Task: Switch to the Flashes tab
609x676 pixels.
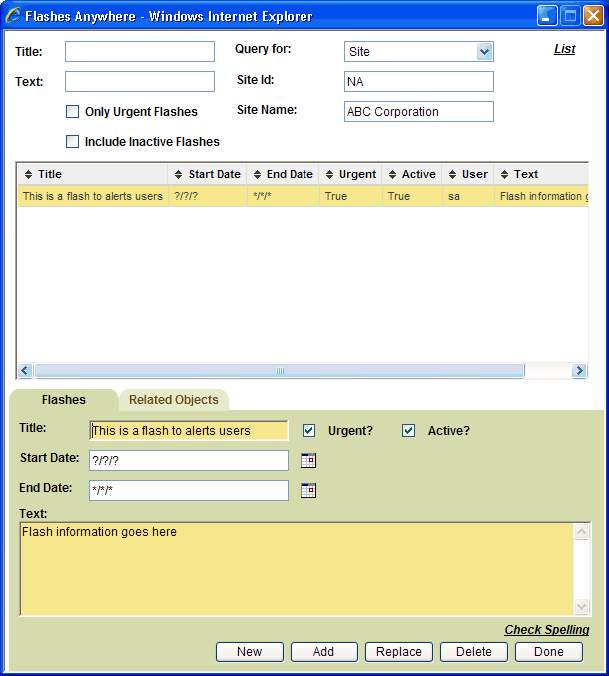Action: pyautogui.click(x=64, y=400)
